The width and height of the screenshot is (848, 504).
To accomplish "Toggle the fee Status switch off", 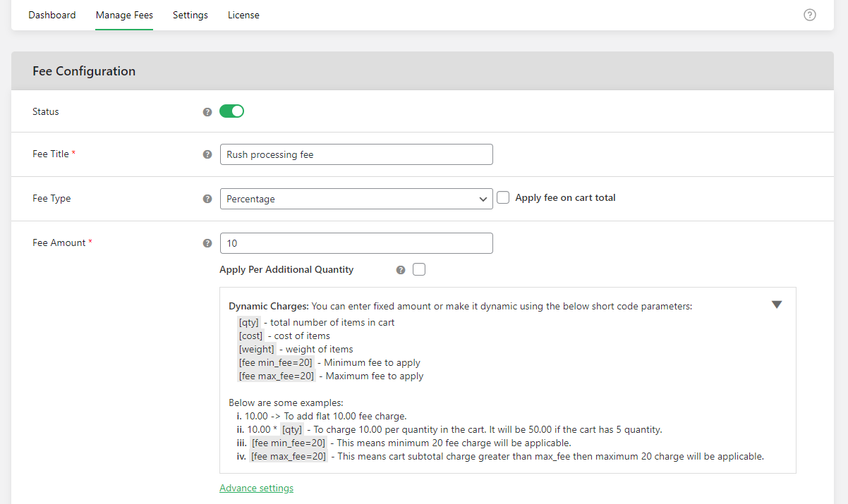I will [x=231, y=111].
